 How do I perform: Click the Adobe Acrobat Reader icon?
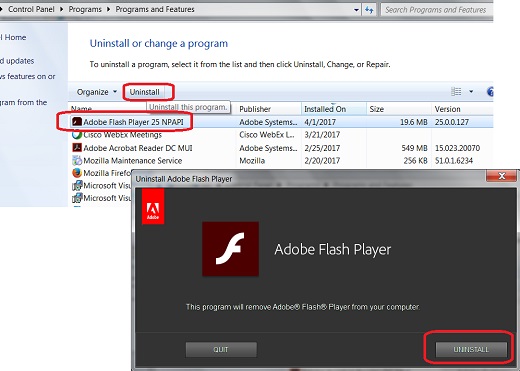(77, 148)
